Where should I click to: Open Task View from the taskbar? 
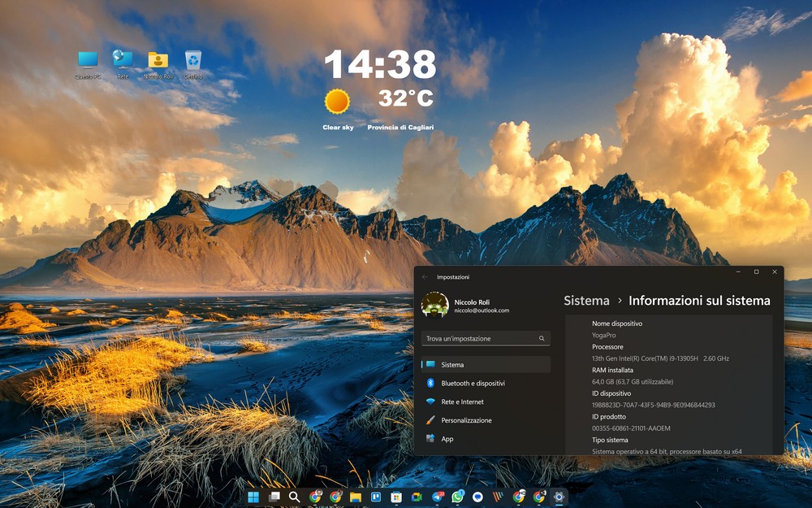pyautogui.click(x=274, y=497)
